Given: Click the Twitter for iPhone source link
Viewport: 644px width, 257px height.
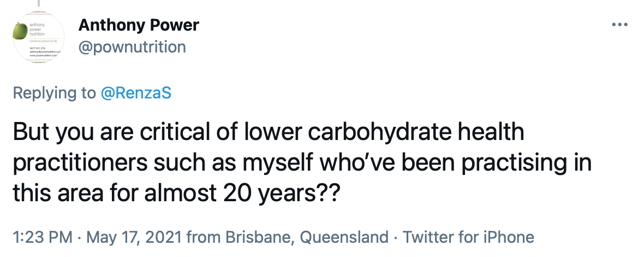Looking at the screenshot, I should pos(468,237).
